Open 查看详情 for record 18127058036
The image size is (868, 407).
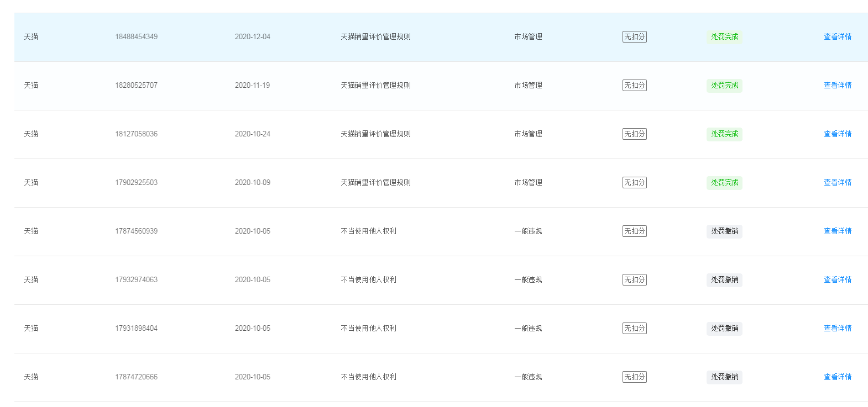837,134
